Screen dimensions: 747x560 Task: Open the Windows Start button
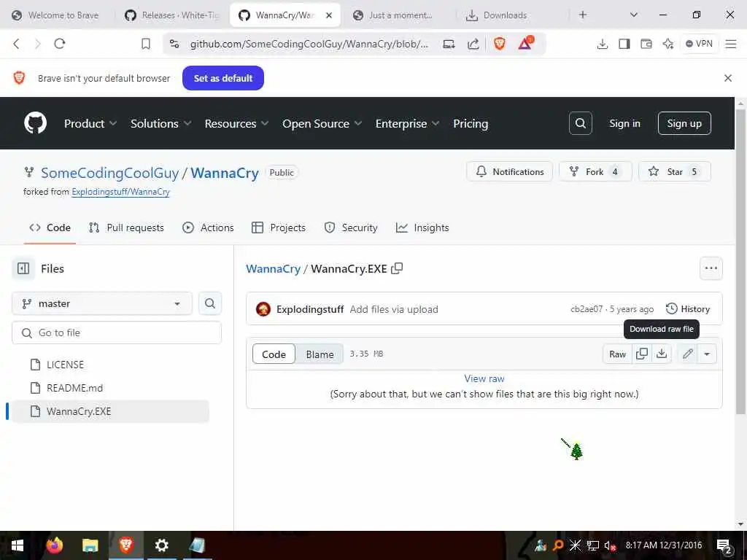pos(18,545)
